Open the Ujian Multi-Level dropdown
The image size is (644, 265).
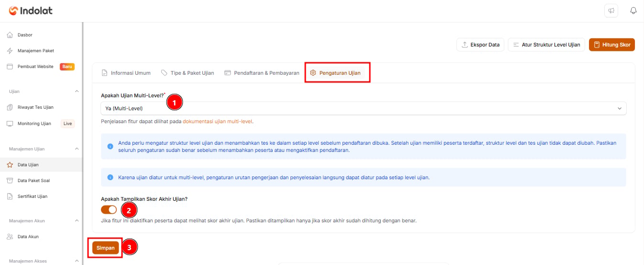(364, 108)
